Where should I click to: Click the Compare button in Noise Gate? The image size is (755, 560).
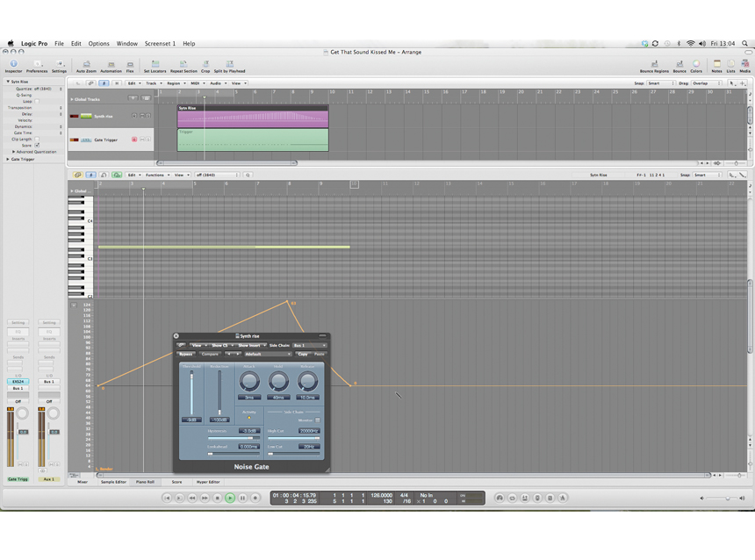point(210,354)
